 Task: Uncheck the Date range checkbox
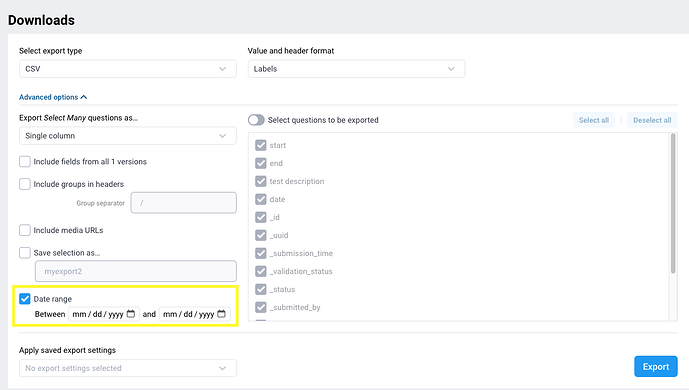click(25, 299)
